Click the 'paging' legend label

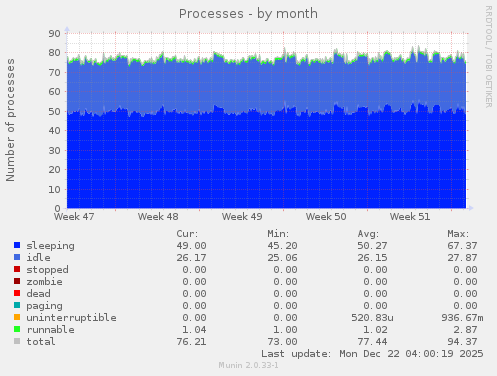[44, 306]
